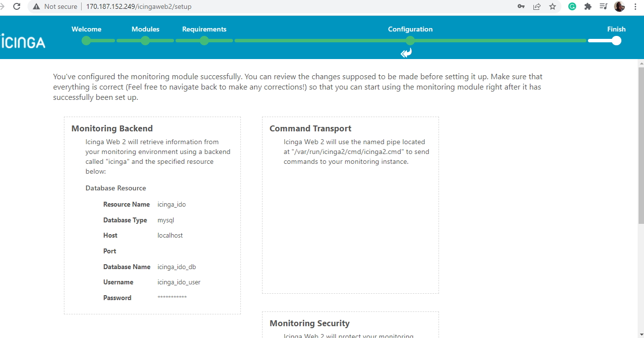This screenshot has width=644, height=338.
Task: Click the Resource Name label
Action: pos(126,204)
